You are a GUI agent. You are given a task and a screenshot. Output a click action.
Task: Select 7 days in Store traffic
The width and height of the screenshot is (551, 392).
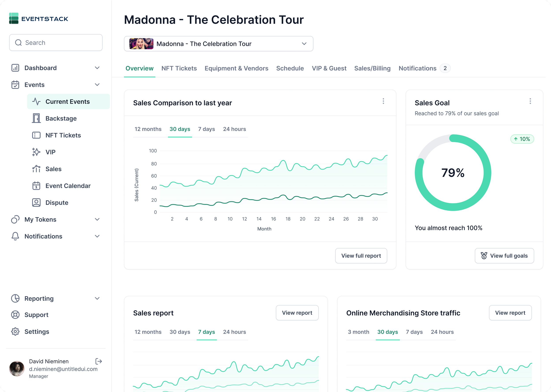tap(414, 332)
